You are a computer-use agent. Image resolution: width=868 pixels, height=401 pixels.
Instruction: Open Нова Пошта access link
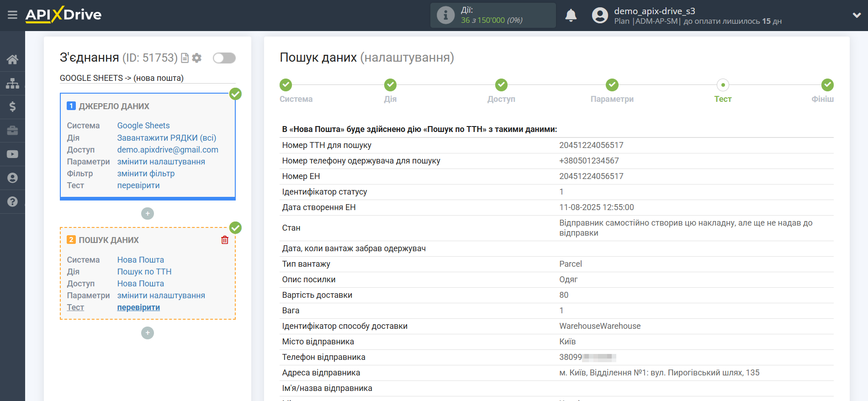(x=141, y=284)
